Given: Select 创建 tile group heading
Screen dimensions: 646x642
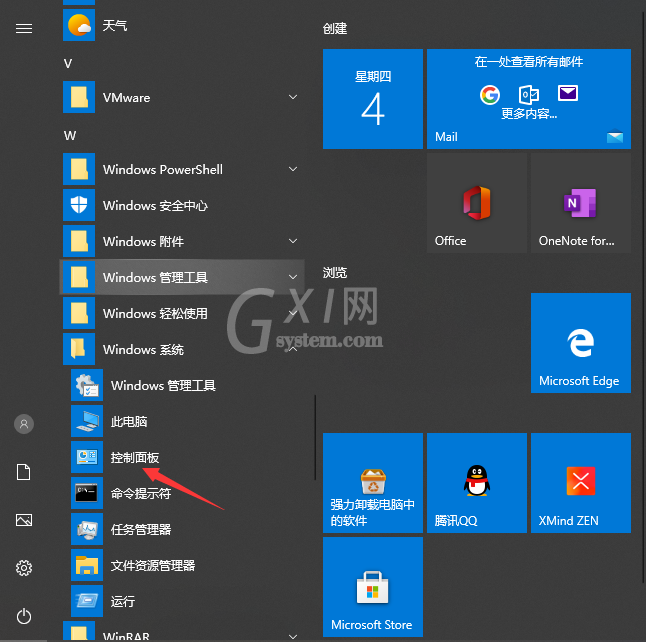Looking at the screenshot, I should point(335,28).
